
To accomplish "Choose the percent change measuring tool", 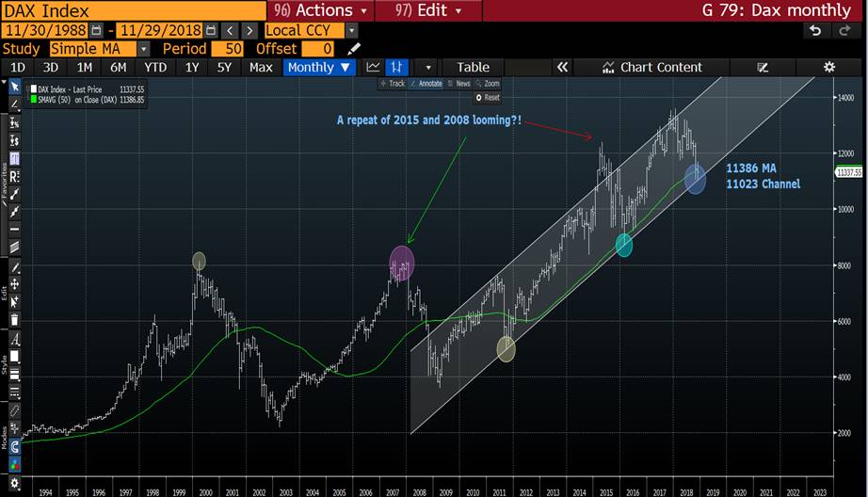I will click(14, 123).
